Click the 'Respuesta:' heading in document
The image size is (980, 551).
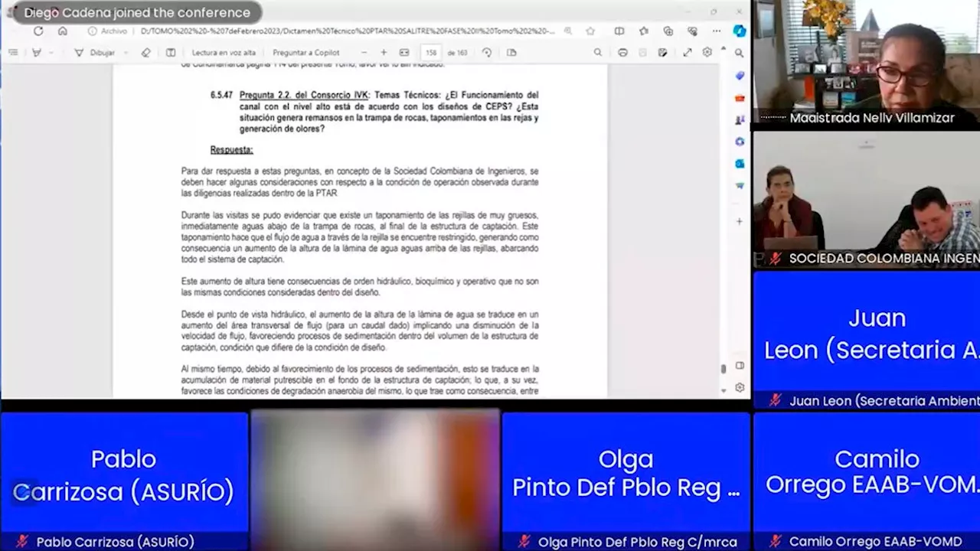[231, 150]
